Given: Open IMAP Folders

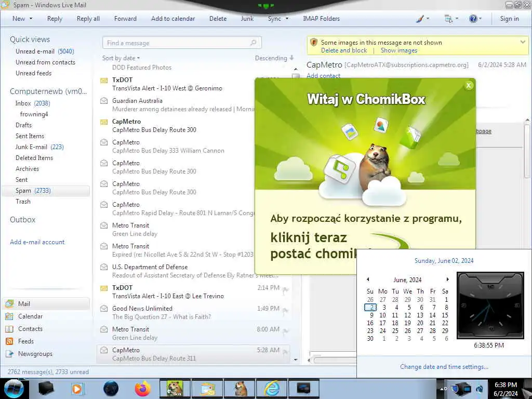Looking at the screenshot, I should [321, 19].
